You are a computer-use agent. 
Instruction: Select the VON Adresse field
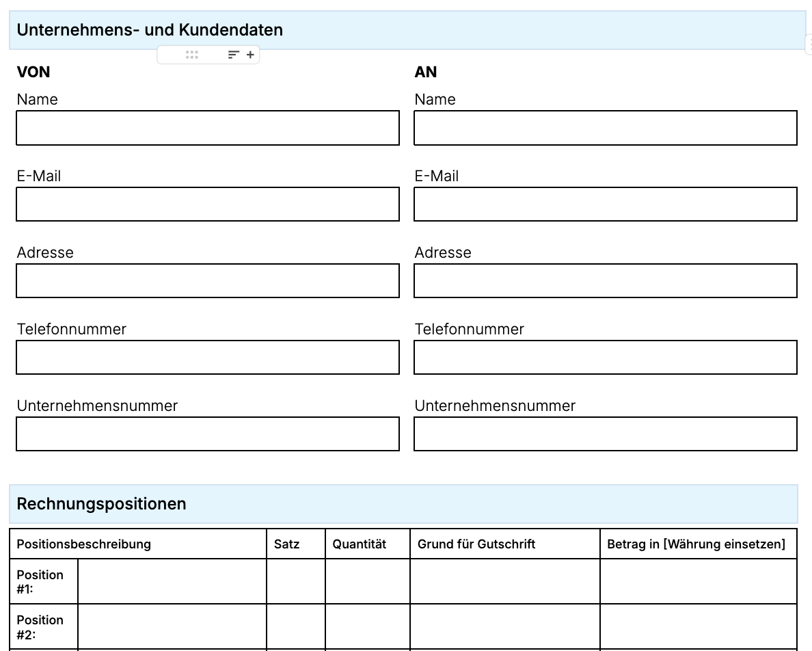pos(208,280)
